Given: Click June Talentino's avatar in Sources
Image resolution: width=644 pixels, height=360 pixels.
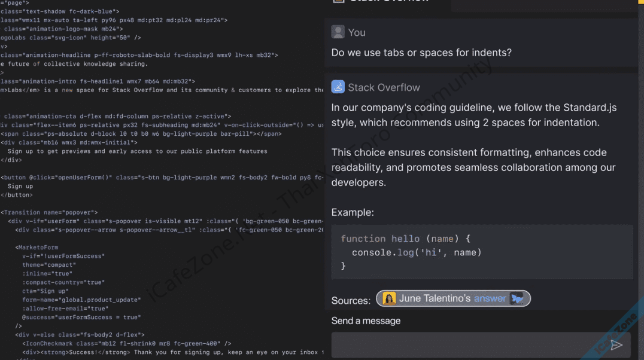Looking at the screenshot, I should pyautogui.click(x=389, y=298).
